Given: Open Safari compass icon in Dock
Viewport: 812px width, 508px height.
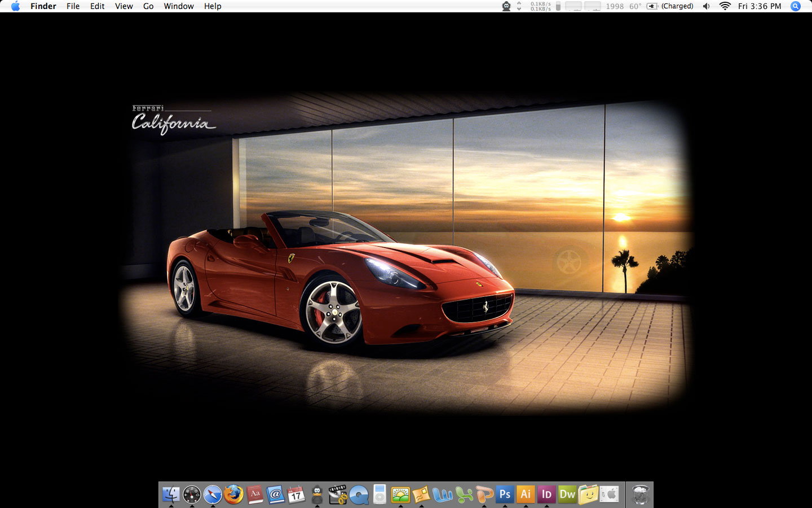Looking at the screenshot, I should tap(213, 494).
